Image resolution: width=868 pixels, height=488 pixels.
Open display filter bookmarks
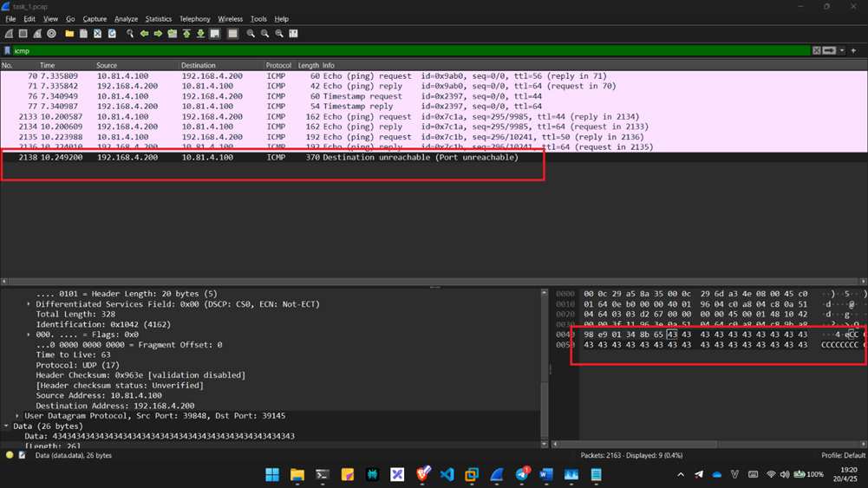(7, 50)
